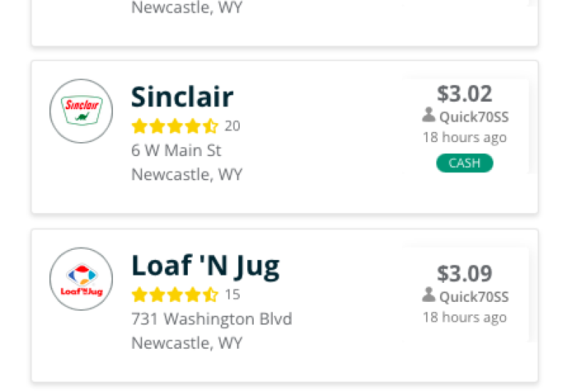Click Newcastle, WY text in top card
Viewport: 572px width, 392px height.
(x=187, y=7)
